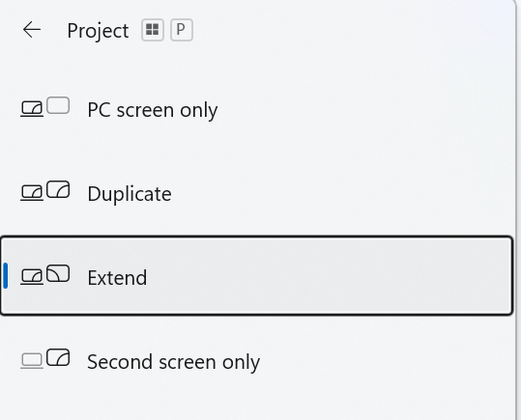Click the laptop icon in the Duplicate row
Viewport: 521px width, 420px height.
tap(32, 193)
